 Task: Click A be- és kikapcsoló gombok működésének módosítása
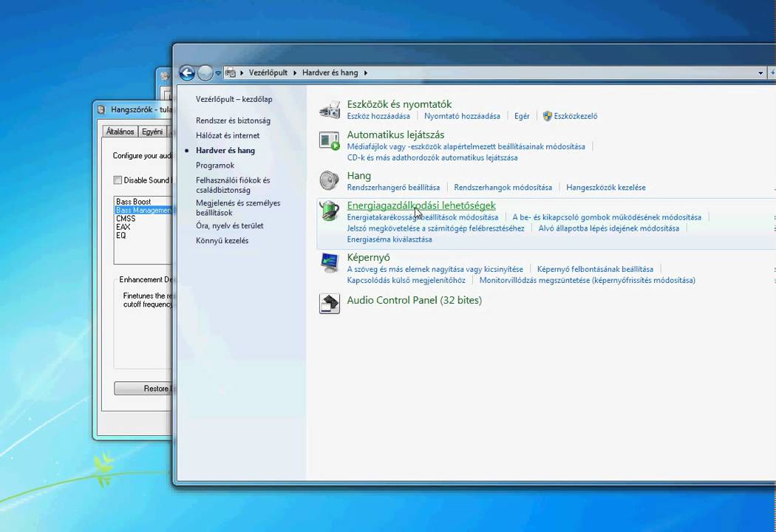click(x=607, y=217)
